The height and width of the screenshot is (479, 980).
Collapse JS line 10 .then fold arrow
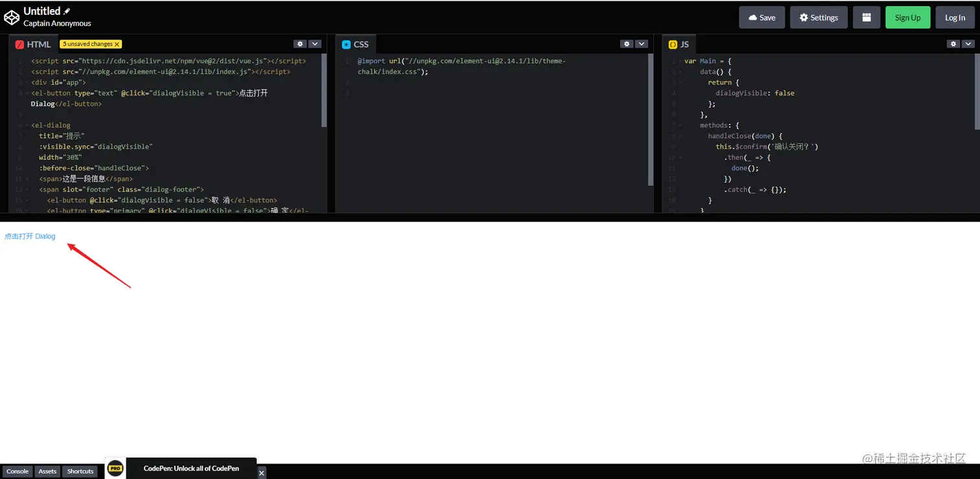pyautogui.click(x=680, y=158)
